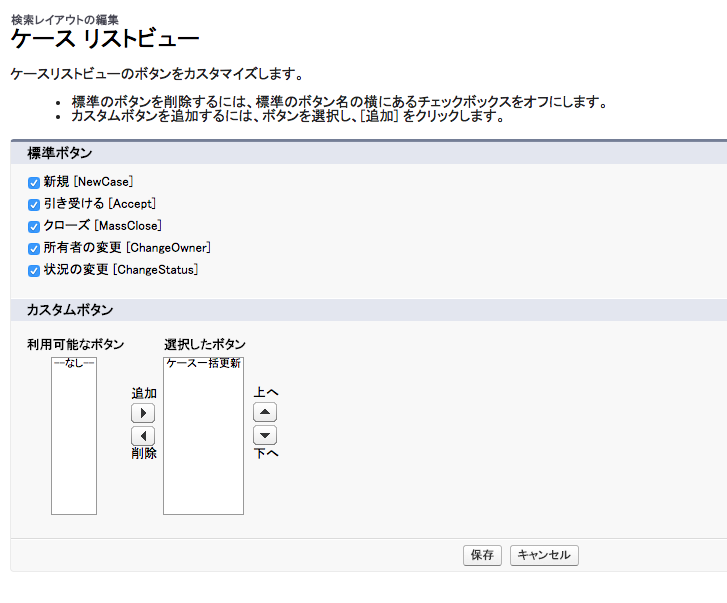
Task: Select ケース一括更新 in the selected buttons list
Action: click(203, 363)
